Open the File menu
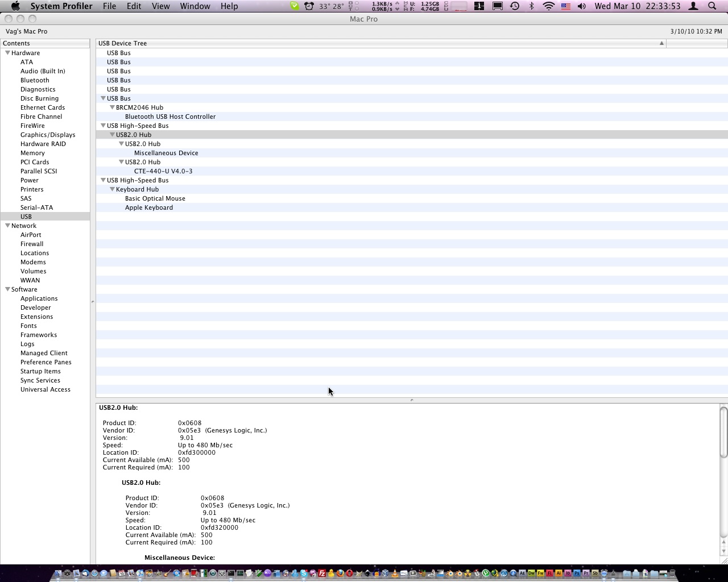The width and height of the screenshot is (728, 582). click(109, 6)
